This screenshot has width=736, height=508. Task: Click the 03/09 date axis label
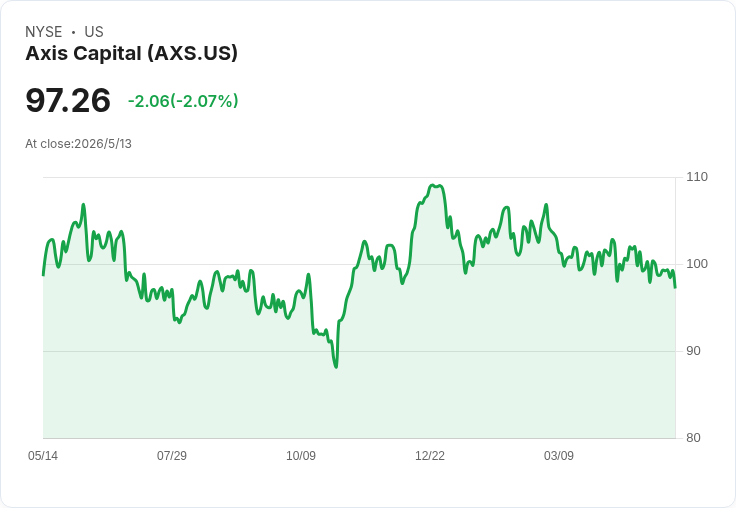(559, 455)
